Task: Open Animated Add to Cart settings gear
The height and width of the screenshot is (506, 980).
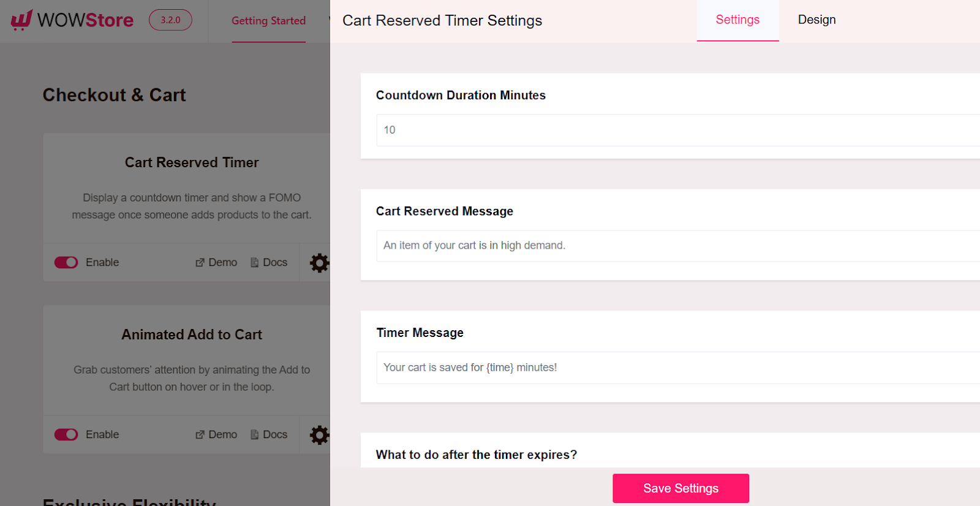Action: point(319,434)
